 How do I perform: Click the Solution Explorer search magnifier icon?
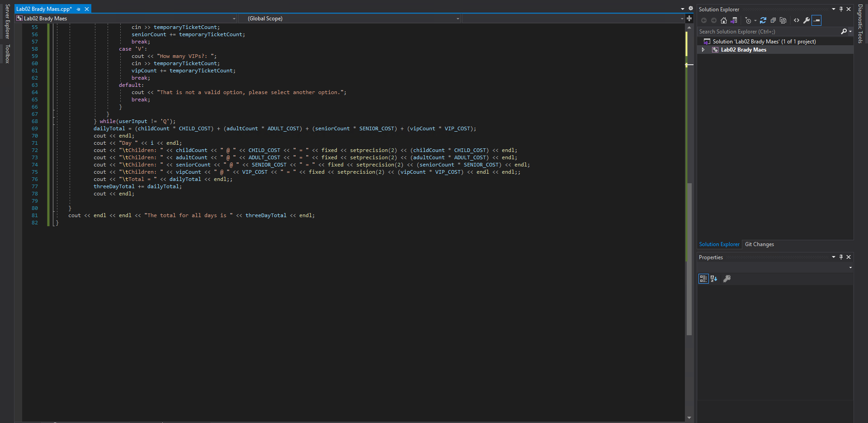pyautogui.click(x=844, y=32)
